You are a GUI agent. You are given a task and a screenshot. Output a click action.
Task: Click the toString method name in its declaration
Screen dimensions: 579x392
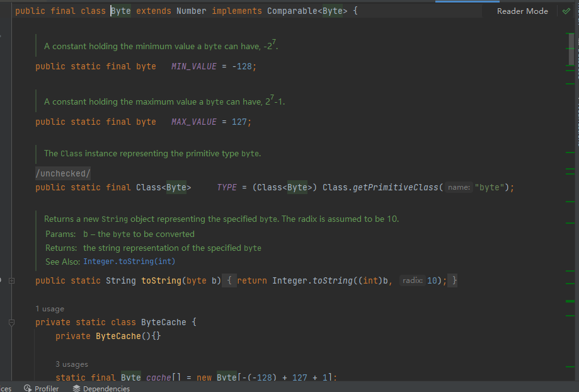pos(161,281)
